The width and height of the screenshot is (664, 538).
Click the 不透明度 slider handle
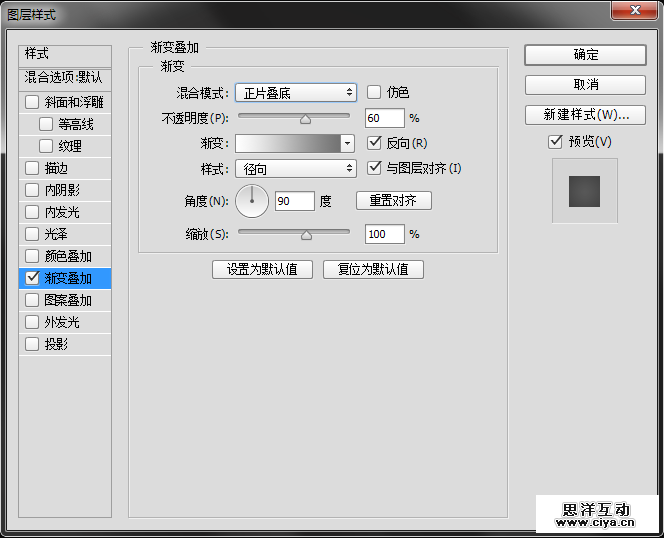[305, 119]
